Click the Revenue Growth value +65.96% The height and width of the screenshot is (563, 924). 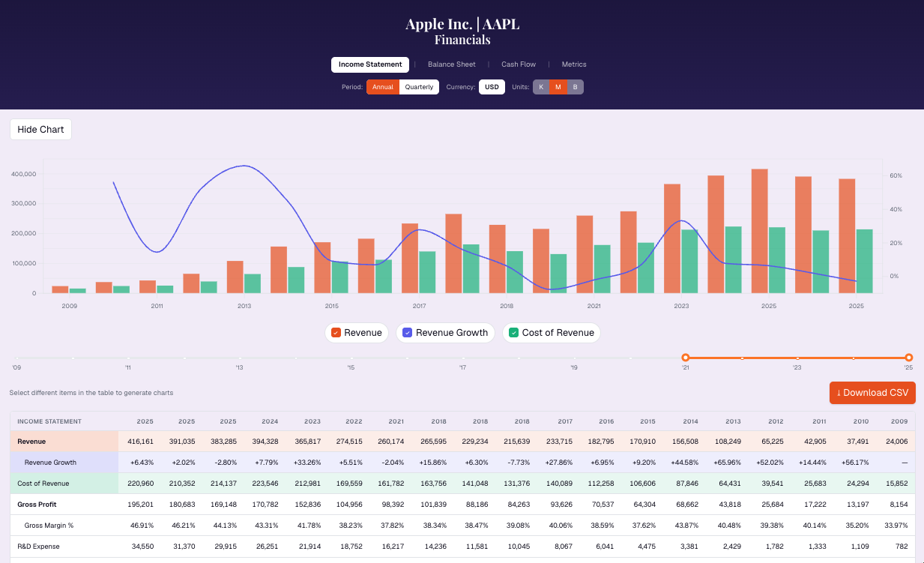pyautogui.click(x=726, y=463)
